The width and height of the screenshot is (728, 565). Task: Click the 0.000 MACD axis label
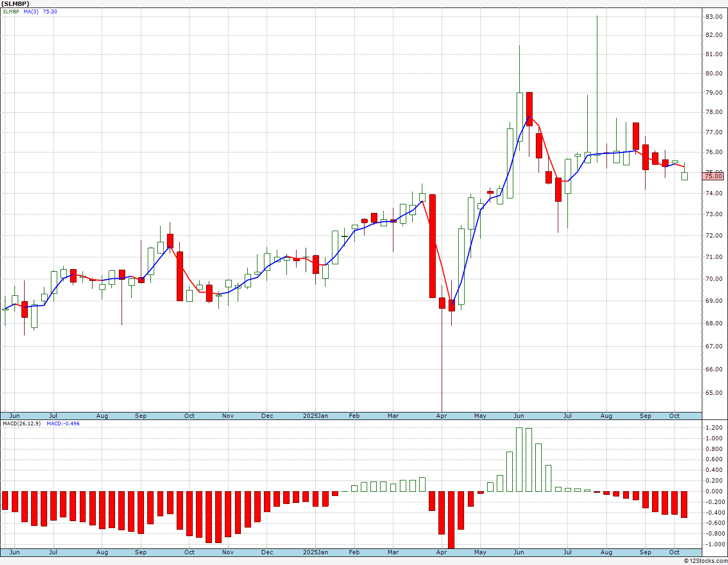click(x=714, y=492)
